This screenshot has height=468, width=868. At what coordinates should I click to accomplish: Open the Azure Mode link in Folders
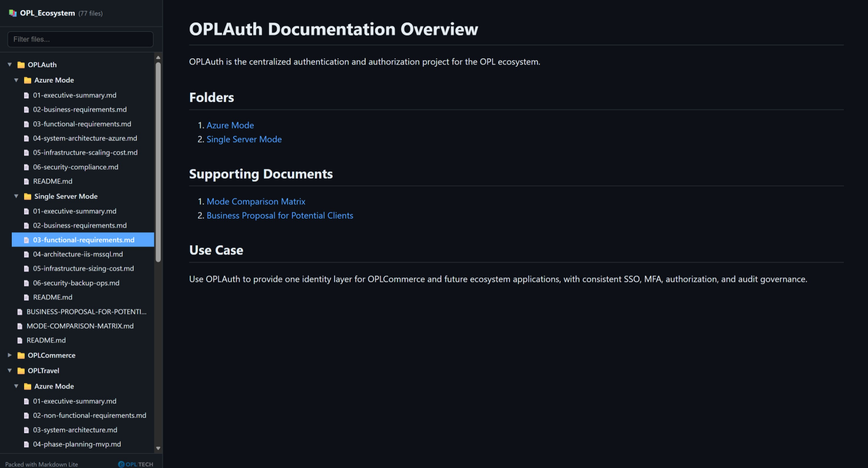pos(230,125)
